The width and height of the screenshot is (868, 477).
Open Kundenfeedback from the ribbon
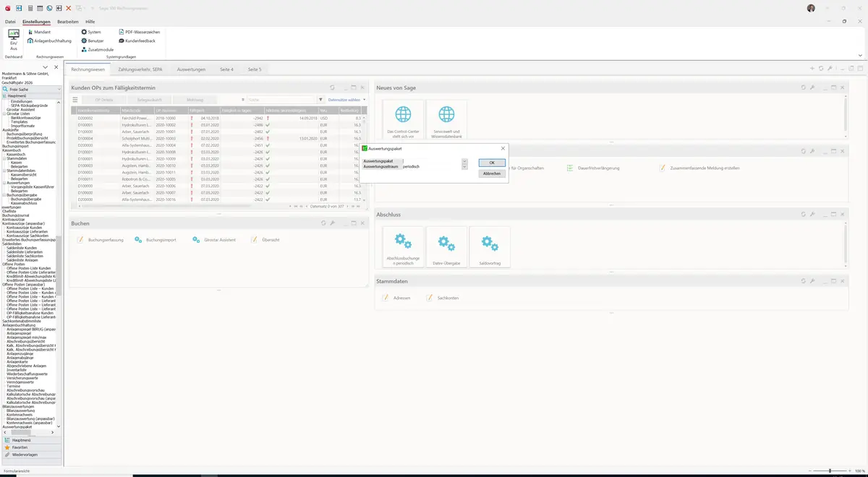[x=136, y=40]
